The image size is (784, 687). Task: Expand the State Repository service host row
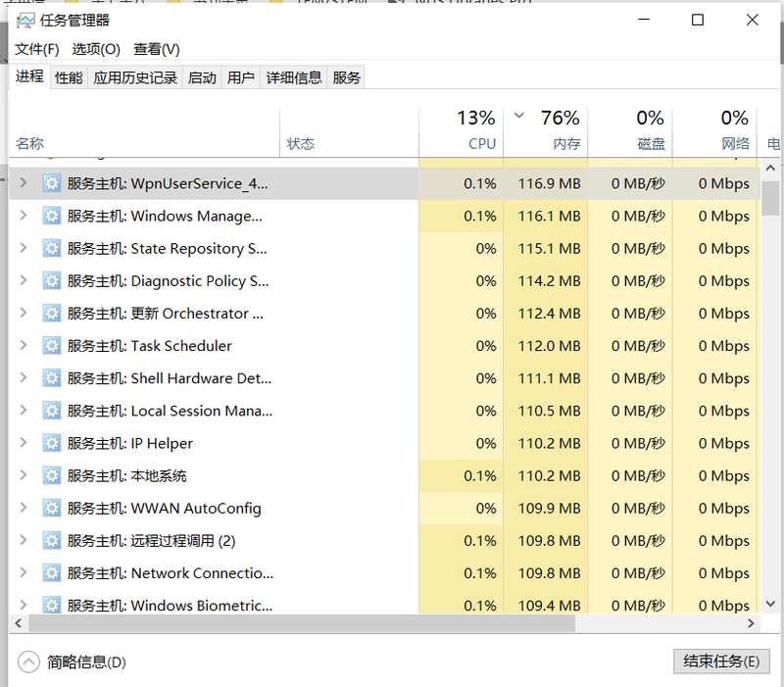[24, 249]
